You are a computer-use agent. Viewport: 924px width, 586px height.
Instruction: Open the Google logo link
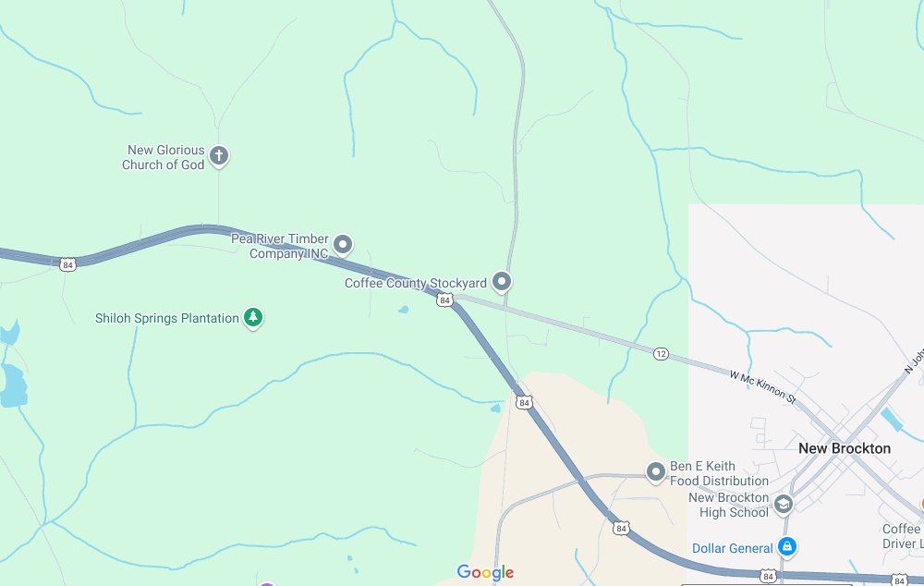485,572
